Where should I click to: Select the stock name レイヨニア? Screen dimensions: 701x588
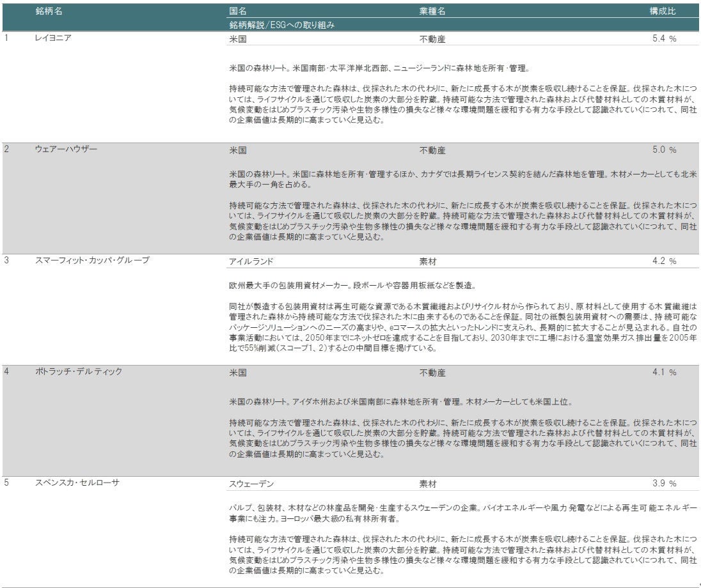(x=52, y=38)
